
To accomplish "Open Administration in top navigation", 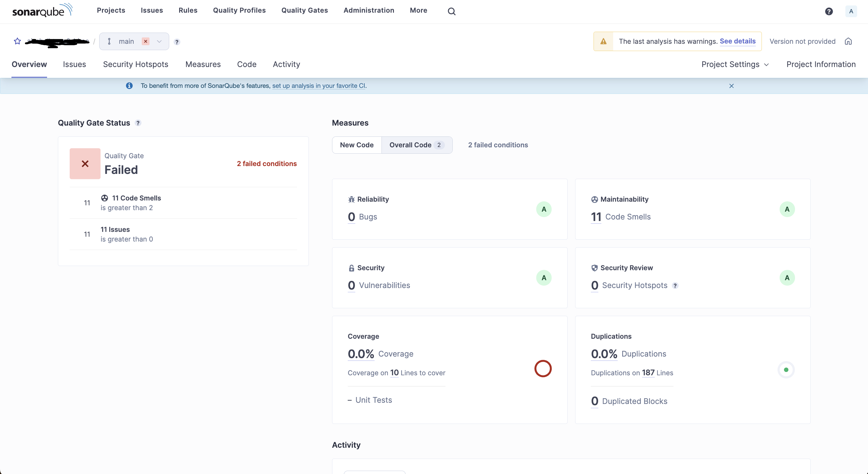I will click(369, 11).
